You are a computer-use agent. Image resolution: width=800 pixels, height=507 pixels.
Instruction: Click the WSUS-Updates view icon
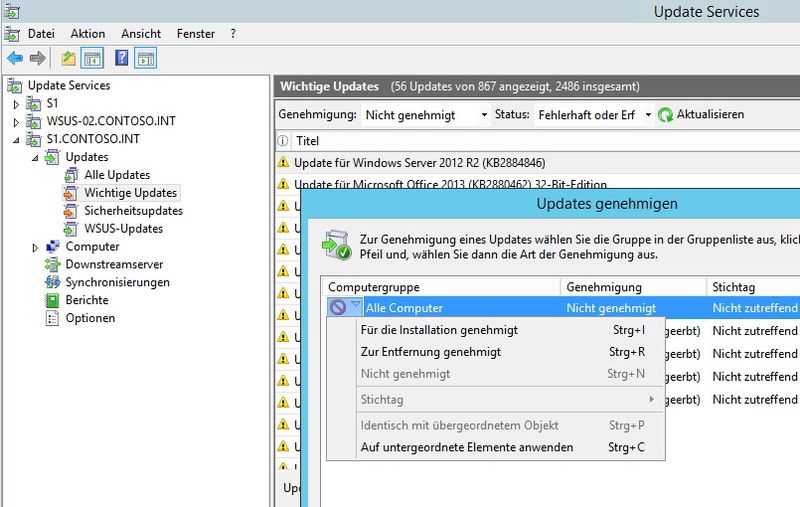[x=71, y=229]
